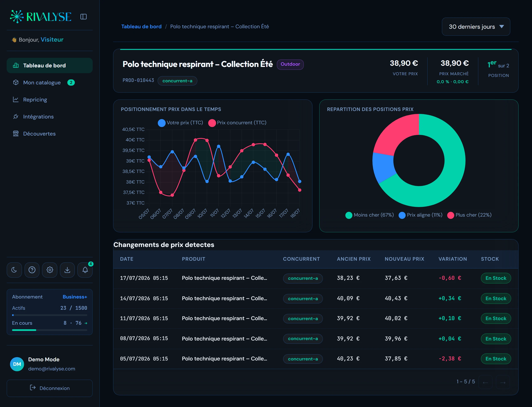Click the Déconnexion button
This screenshot has height=407, width=532.
(50, 388)
